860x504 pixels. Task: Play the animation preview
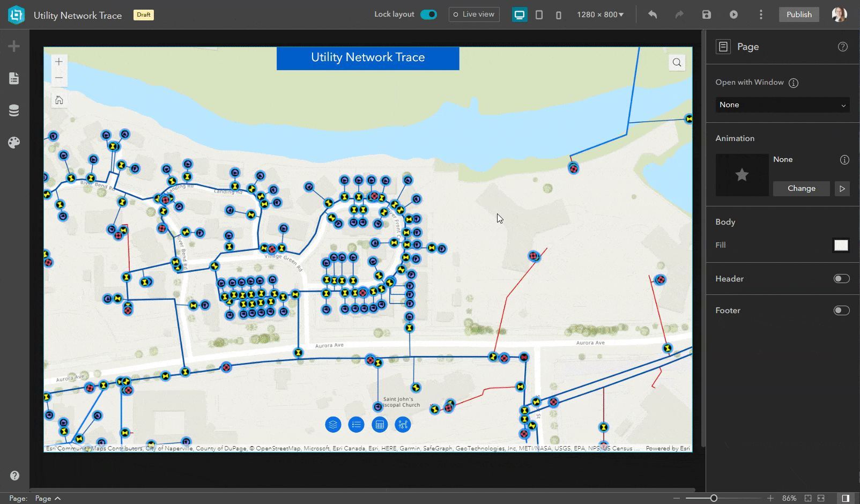(842, 188)
